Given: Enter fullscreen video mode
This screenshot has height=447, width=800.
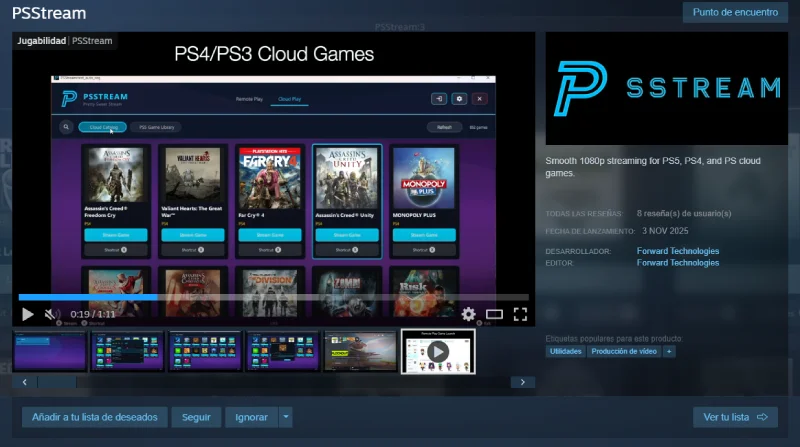Looking at the screenshot, I should pyautogui.click(x=520, y=314).
